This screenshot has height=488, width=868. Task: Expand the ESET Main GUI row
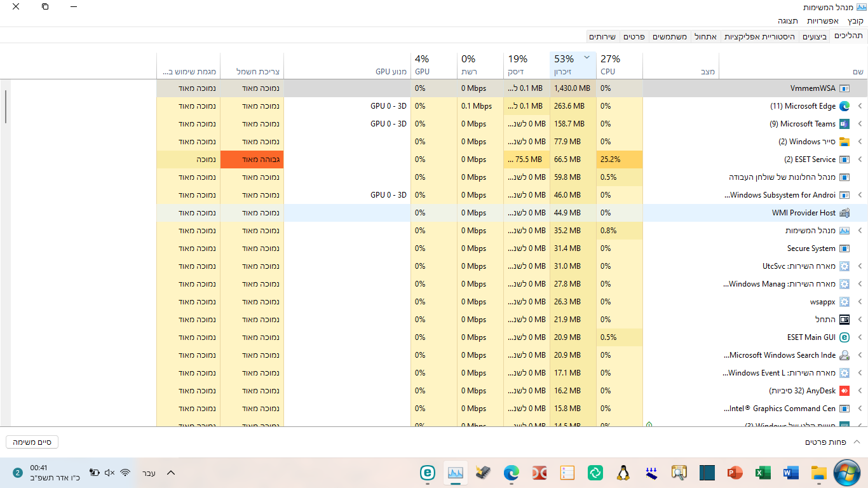860,337
